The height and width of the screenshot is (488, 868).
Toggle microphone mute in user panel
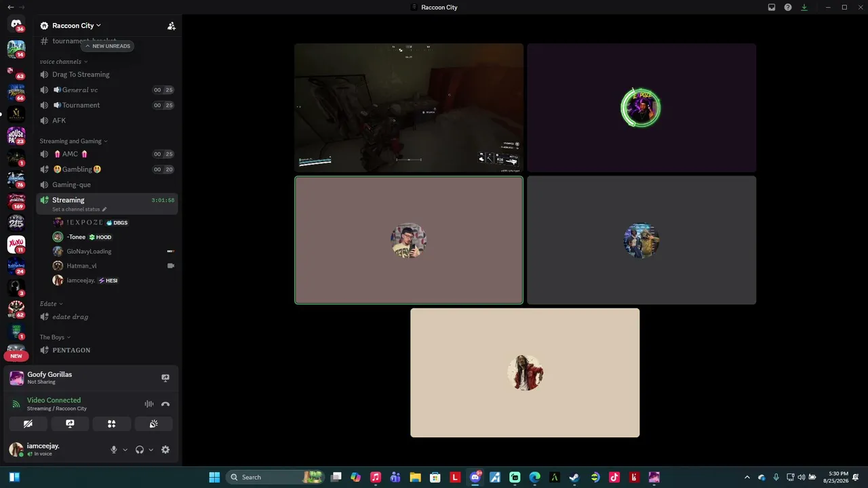click(x=114, y=449)
